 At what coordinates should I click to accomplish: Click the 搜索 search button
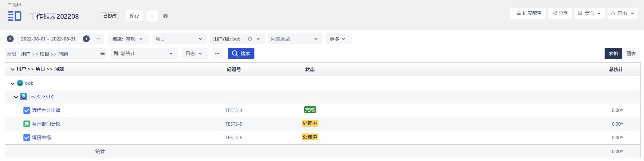point(241,53)
